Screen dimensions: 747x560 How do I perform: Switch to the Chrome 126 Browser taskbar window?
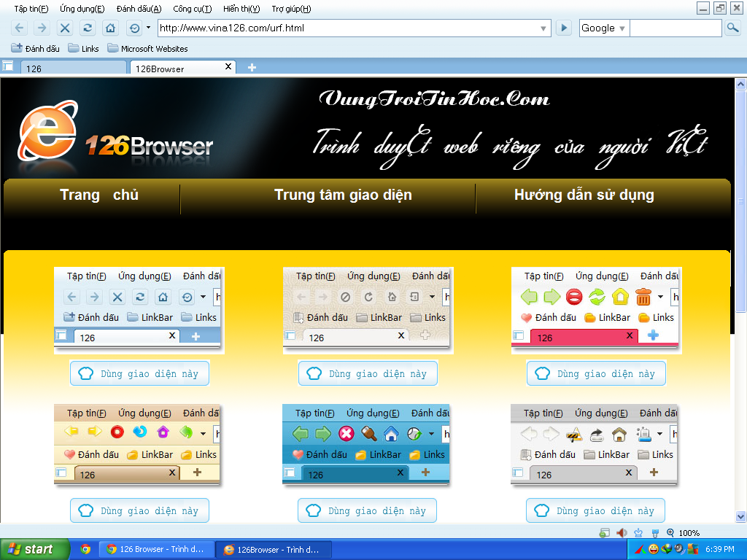[156, 549]
